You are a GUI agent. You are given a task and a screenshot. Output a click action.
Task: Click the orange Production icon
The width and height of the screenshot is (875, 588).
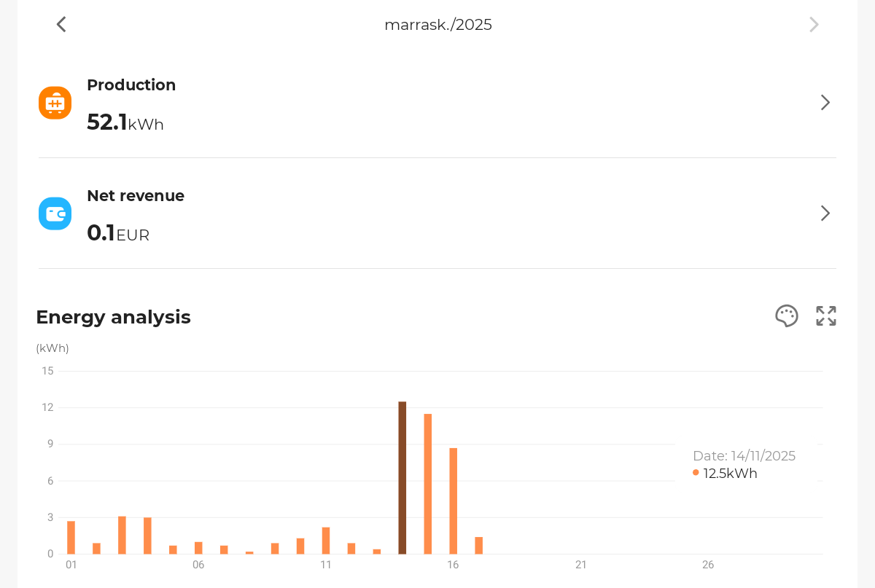click(55, 103)
